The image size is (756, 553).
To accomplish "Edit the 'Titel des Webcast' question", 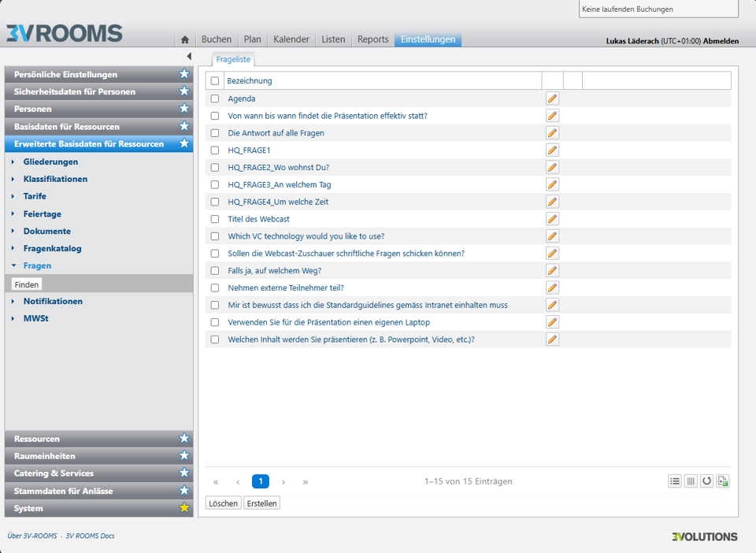I will [552, 219].
